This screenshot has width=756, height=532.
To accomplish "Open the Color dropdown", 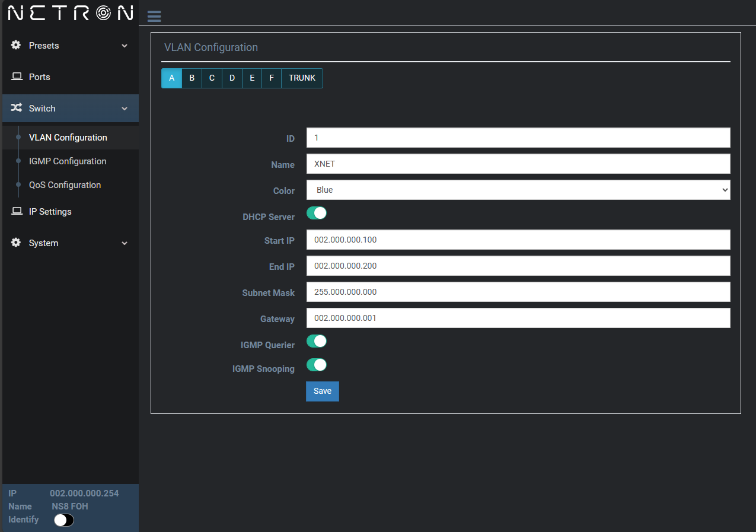I will pos(518,190).
